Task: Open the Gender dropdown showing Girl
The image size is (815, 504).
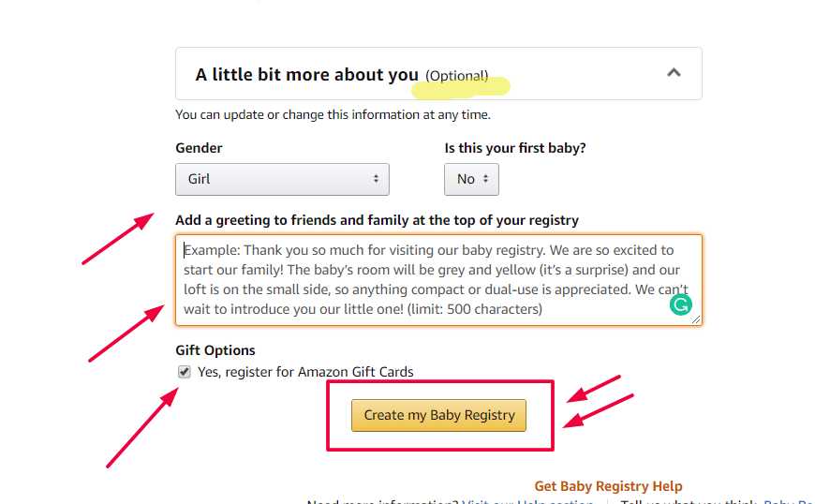Action: [x=281, y=179]
